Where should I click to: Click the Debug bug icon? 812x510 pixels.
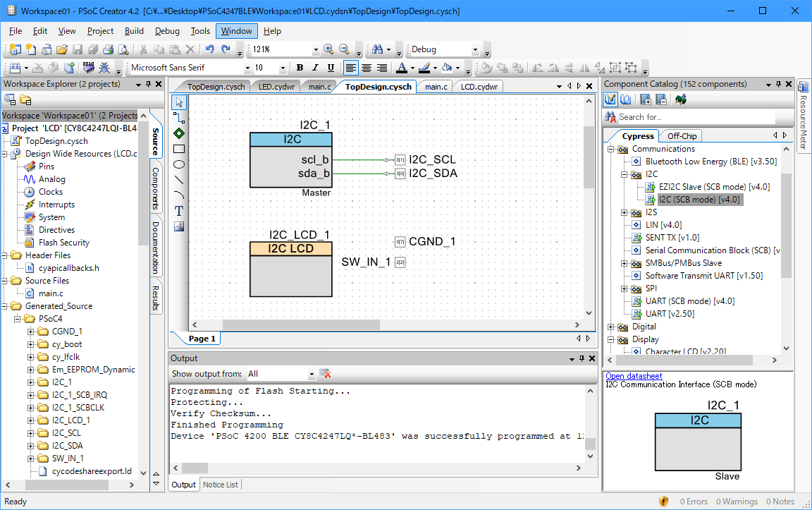[104, 68]
